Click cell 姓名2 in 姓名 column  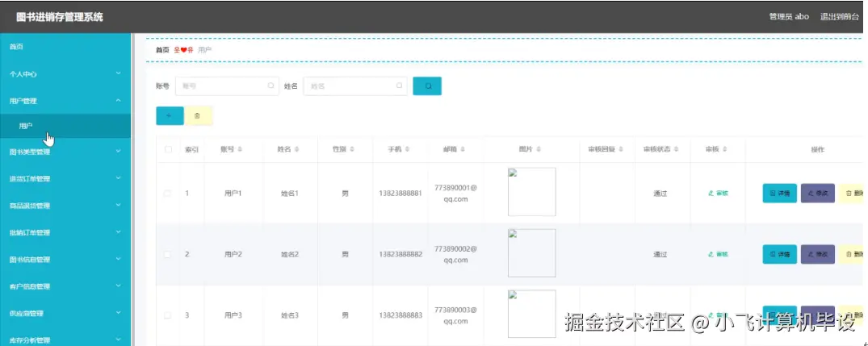(x=290, y=254)
